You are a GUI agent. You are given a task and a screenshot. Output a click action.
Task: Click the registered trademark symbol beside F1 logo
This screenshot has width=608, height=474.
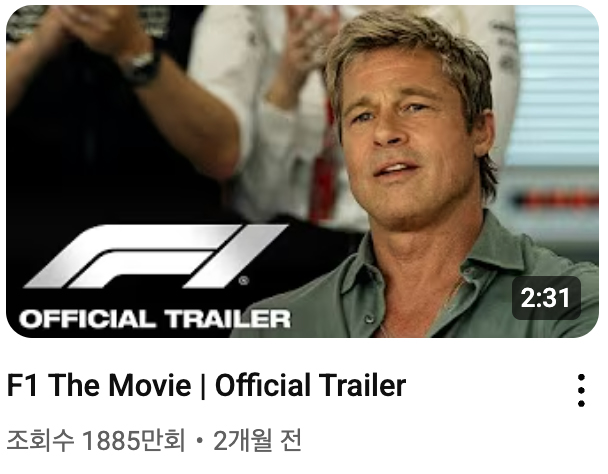244,281
